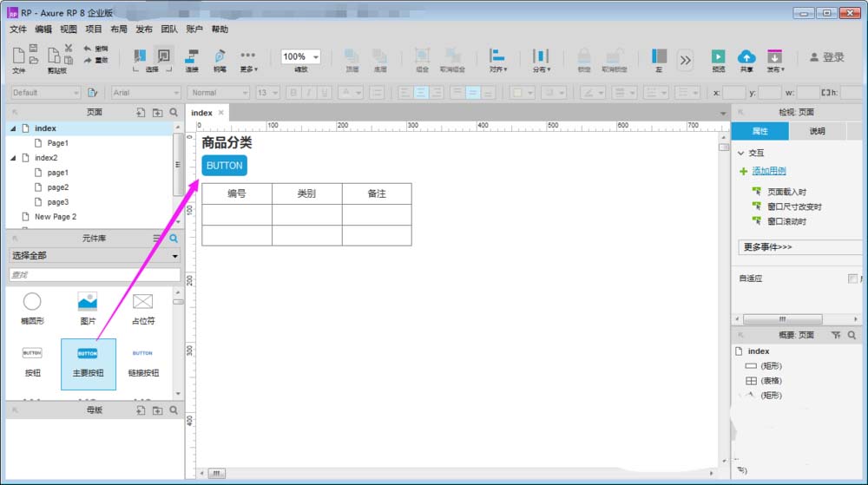Open the 视图 menu
The height and width of the screenshot is (485, 868).
(68, 29)
